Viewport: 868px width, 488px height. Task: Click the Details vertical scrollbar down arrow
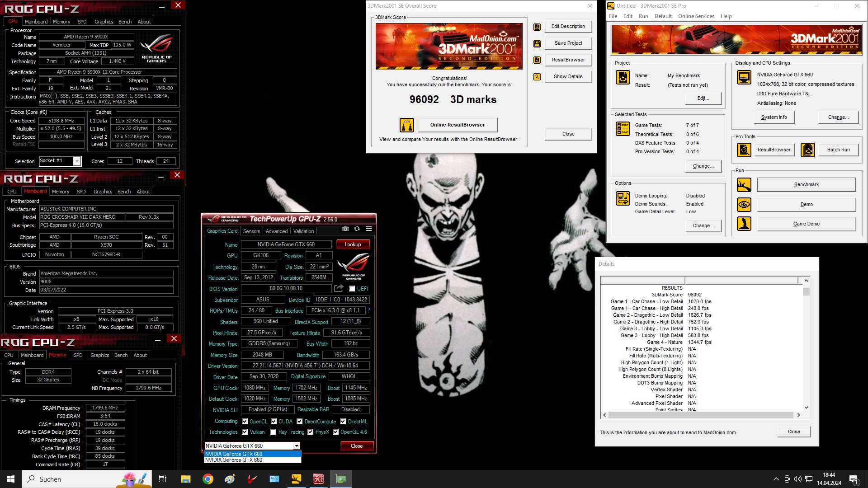(806, 408)
